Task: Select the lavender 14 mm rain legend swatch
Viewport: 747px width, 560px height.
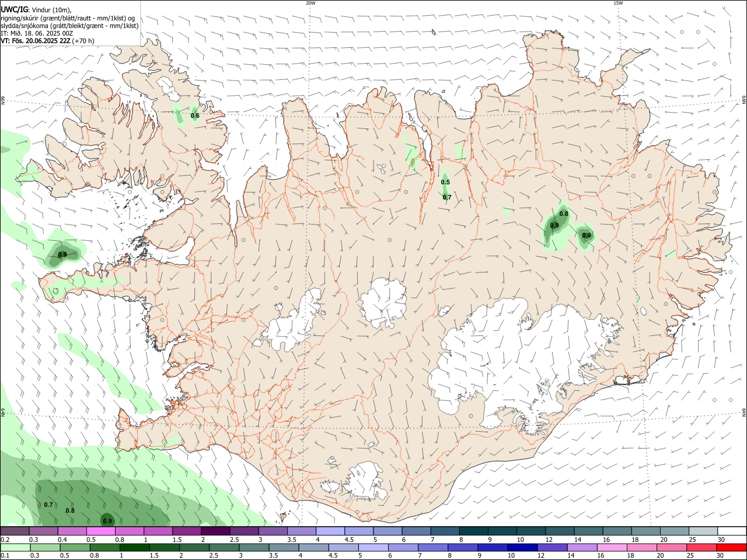Action: tap(582, 547)
